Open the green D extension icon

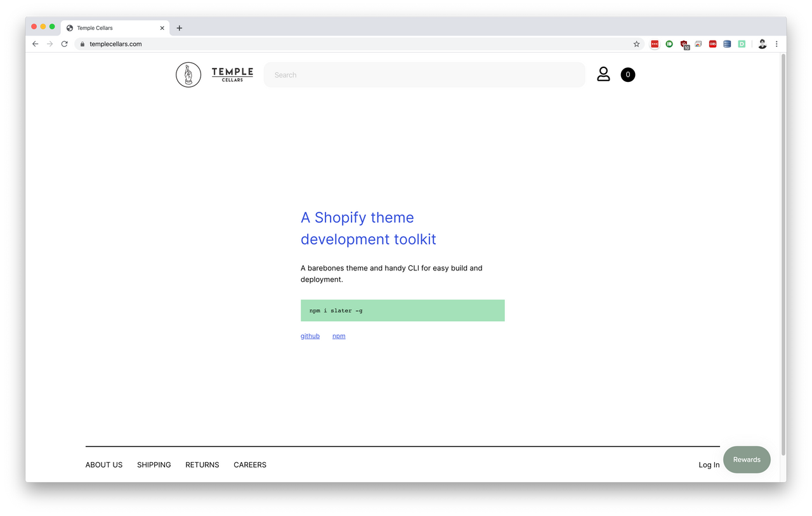[742, 44]
